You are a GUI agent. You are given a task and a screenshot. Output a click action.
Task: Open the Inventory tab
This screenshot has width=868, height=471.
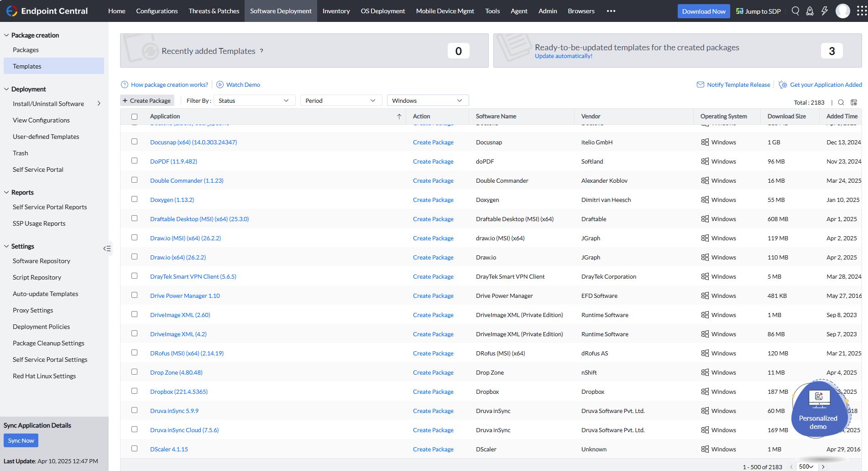coord(336,11)
